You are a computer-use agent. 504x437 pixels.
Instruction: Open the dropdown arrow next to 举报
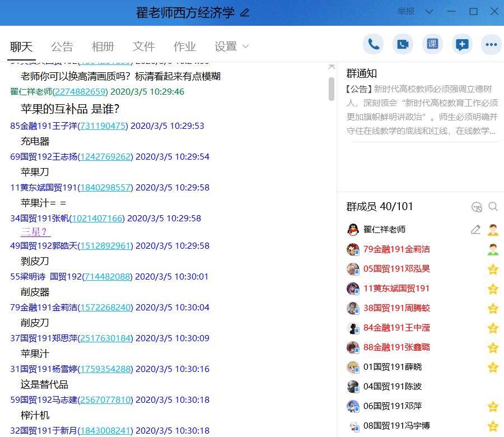coord(429,12)
